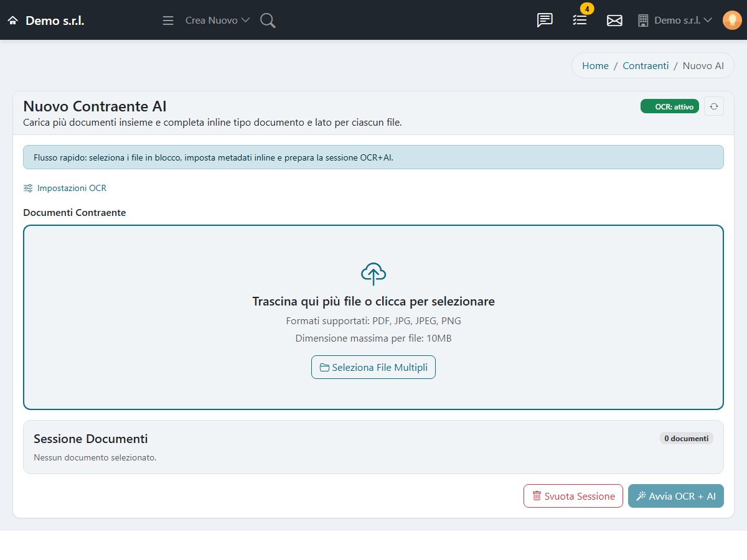Viewport: 747px width, 560px height.
Task: Click the Flusso rapido info banner
Action: [x=374, y=157]
